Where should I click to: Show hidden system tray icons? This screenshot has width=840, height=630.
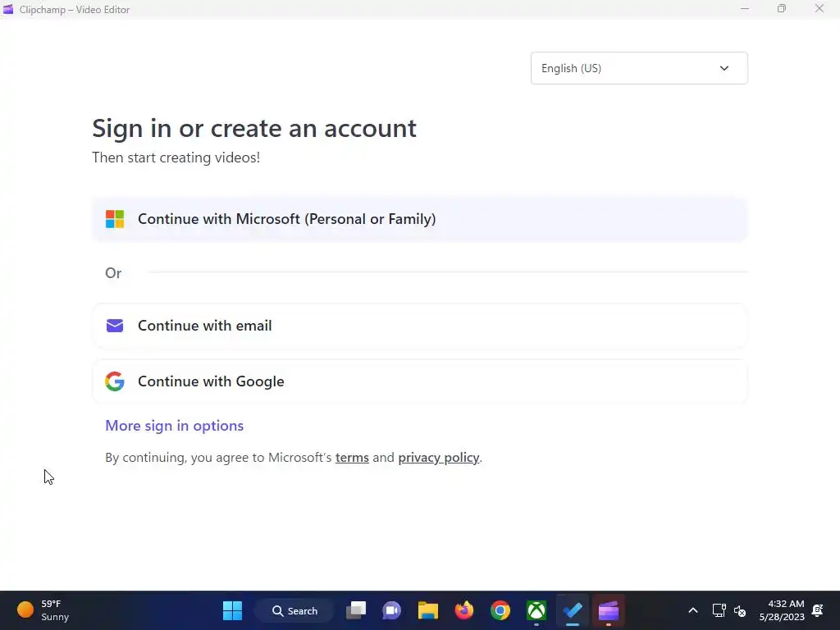click(692, 610)
